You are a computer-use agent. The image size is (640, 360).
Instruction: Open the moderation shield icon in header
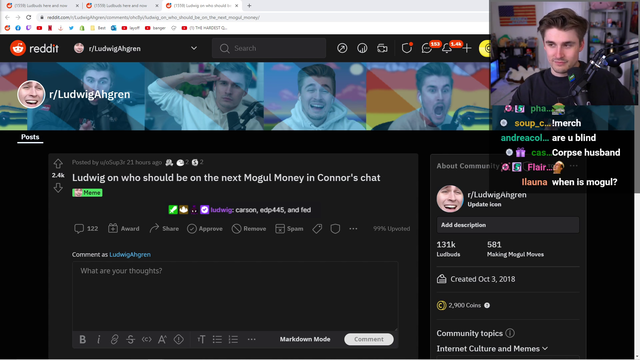point(407,48)
